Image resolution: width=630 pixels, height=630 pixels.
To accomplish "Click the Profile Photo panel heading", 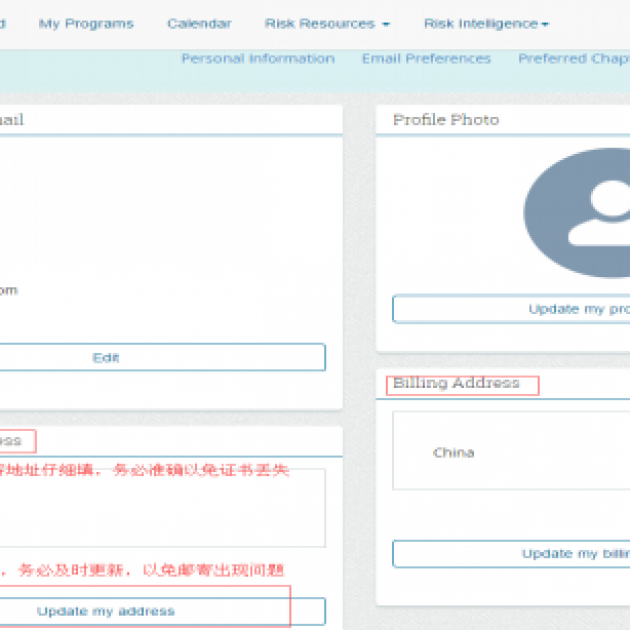I will pyautogui.click(x=446, y=120).
